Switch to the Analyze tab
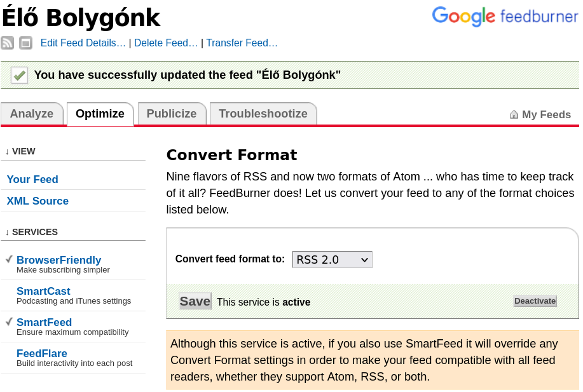Image resolution: width=583 pixels, height=392 pixels. click(x=32, y=114)
